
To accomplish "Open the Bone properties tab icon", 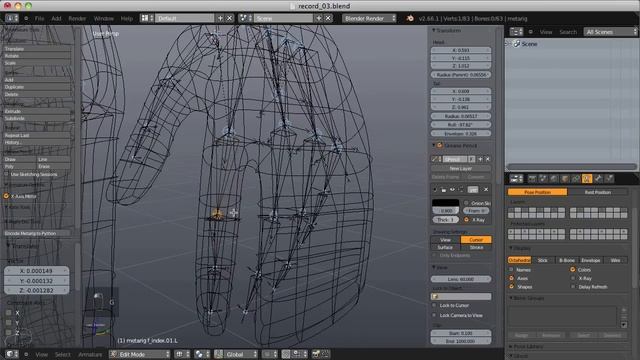I will 598,179.
